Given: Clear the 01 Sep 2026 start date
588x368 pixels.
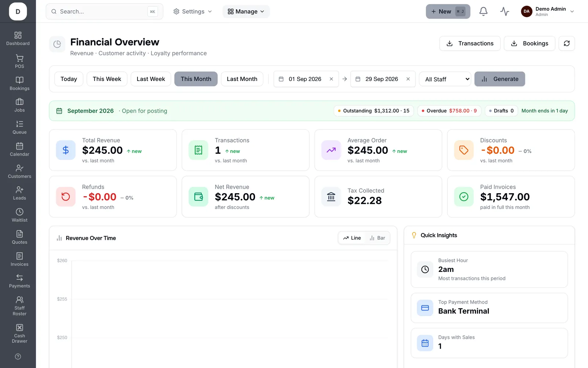Looking at the screenshot, I should click(x=331, y=79).
